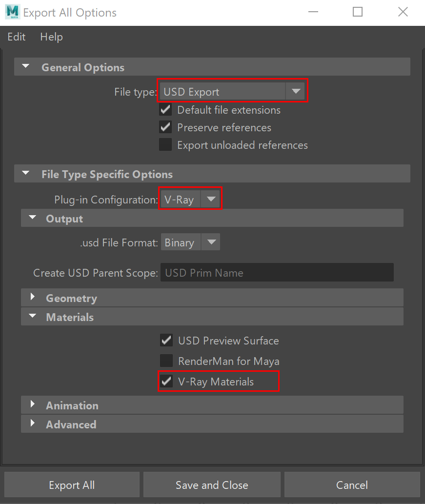Uncheck USD Preview Surface material
425x504 pixels.
pos(166,340)
